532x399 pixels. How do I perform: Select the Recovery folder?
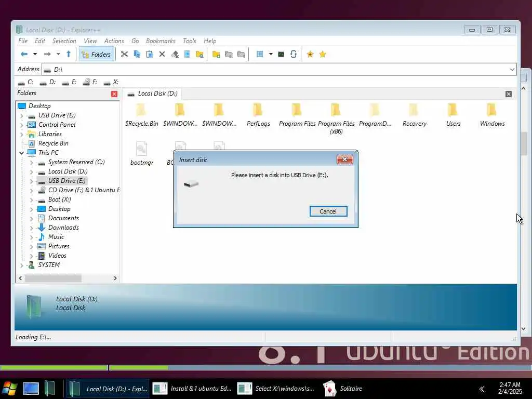tap(414, 115)
